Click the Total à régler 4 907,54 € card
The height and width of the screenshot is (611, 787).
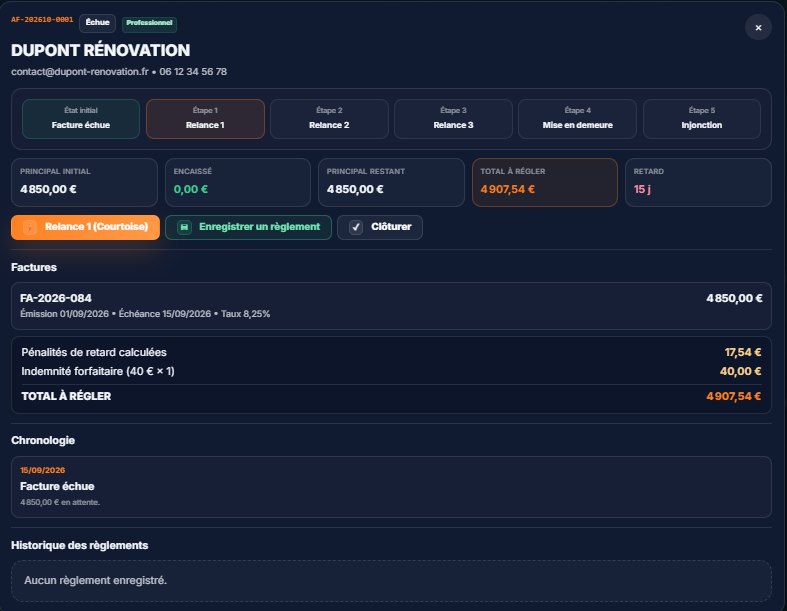click(x=545, y=183)
